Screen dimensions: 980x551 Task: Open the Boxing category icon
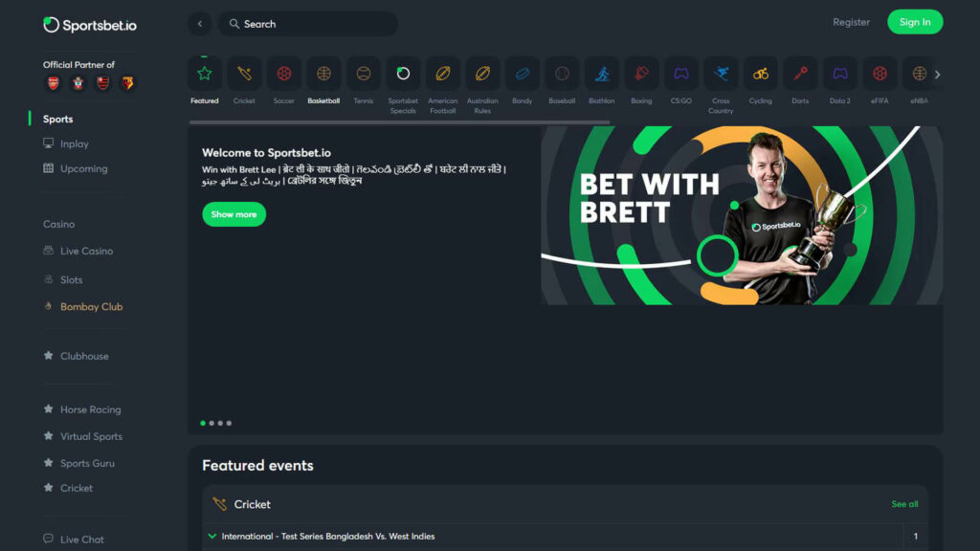pos(641,74)
